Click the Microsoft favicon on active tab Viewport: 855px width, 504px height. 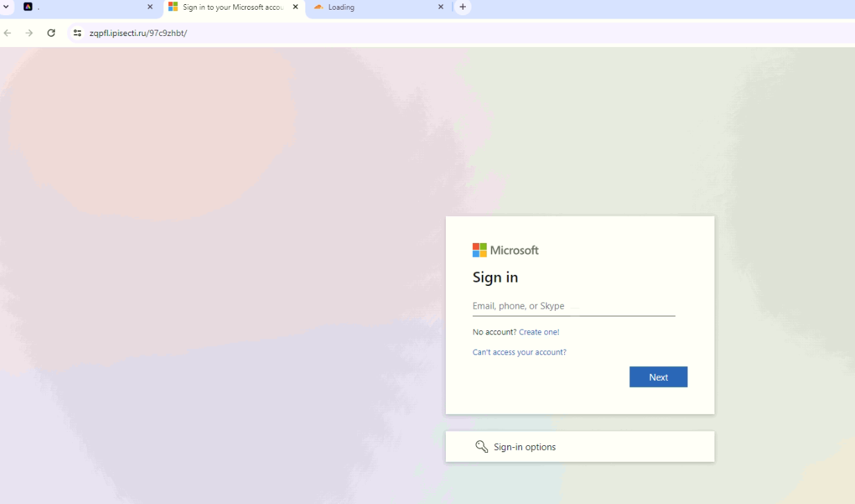pos(173,7)
